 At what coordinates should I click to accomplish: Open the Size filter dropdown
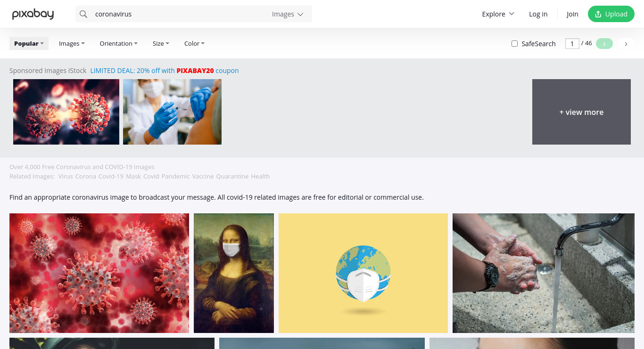pos(161,43)
